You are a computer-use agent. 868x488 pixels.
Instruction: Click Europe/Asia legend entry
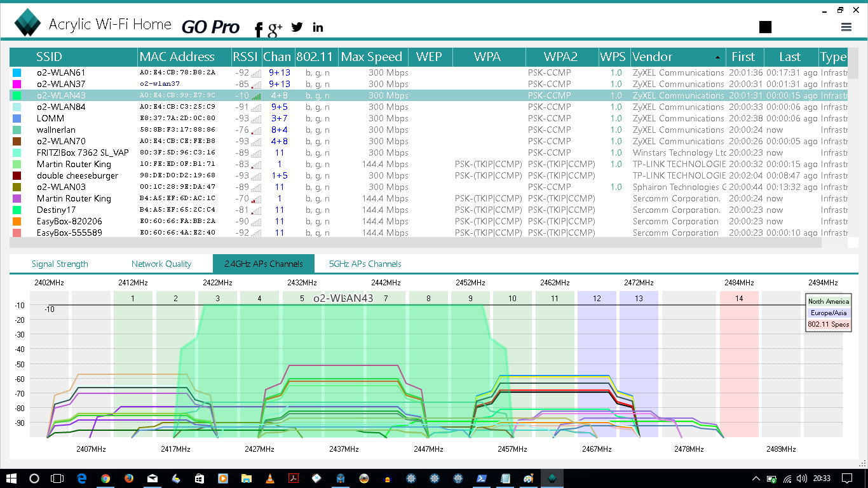[829, 313]
